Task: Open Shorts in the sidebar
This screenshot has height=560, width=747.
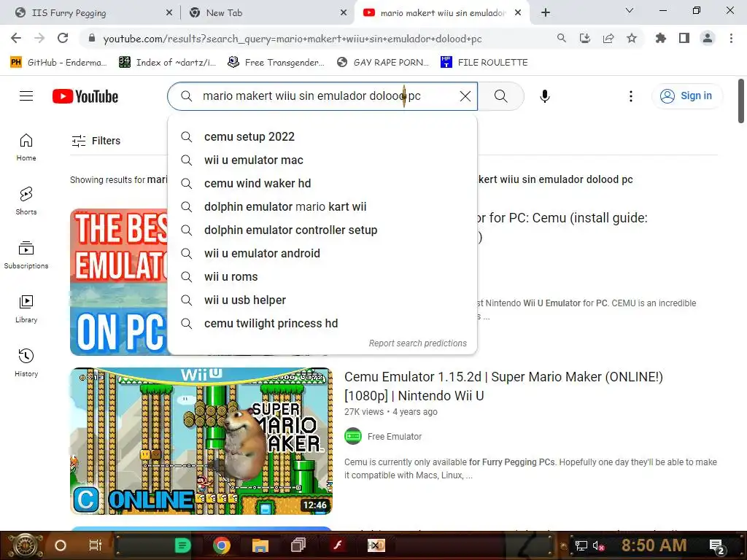Action: [x=26, y=201]
